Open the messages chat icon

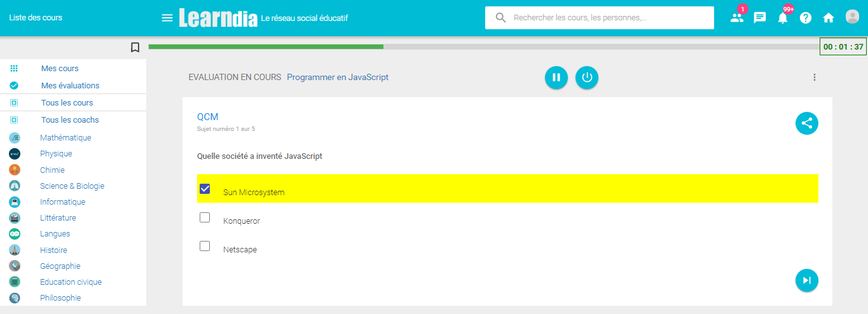(760, 18)
